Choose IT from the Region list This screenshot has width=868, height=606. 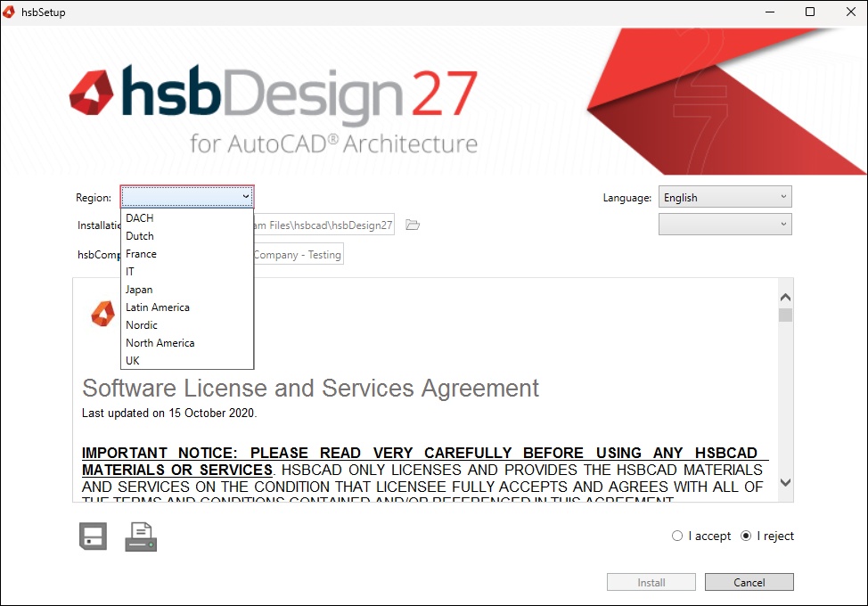187,271
